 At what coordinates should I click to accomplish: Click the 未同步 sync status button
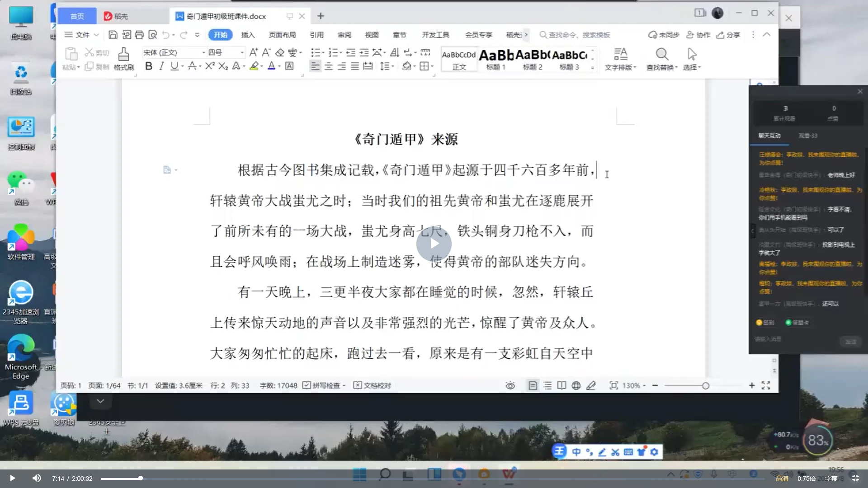point(664,35)
